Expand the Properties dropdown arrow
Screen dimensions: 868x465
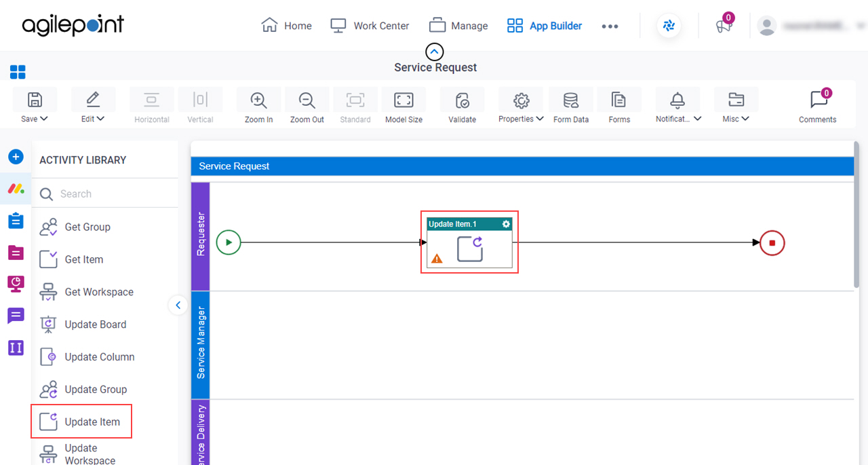[540, 119]
